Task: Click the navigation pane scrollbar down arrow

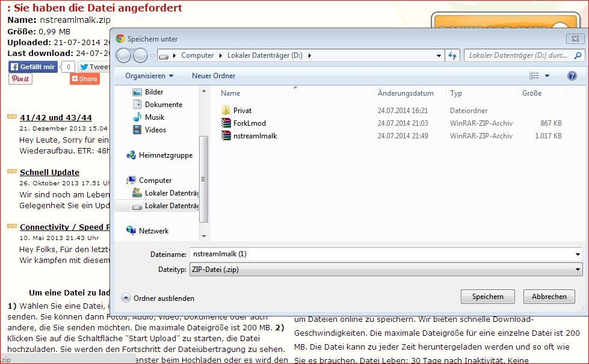Action: pos(204,236)
